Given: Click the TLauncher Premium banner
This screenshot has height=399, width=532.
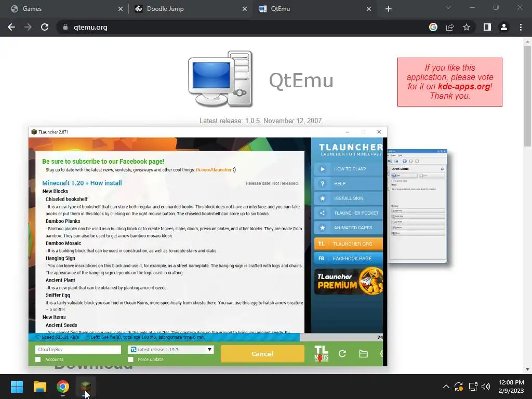Looking at the screenshot, I should click(x=349, y=281).
